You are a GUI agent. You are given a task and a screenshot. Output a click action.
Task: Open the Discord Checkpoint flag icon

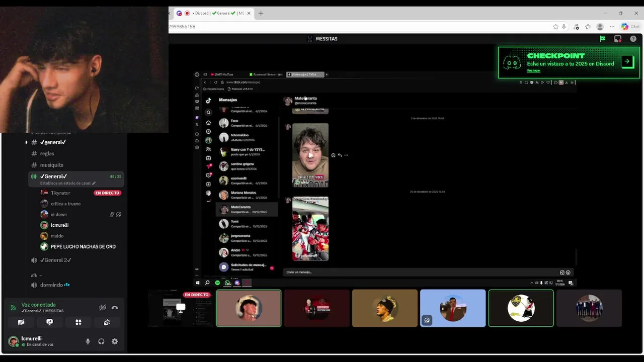coord(602,39)
